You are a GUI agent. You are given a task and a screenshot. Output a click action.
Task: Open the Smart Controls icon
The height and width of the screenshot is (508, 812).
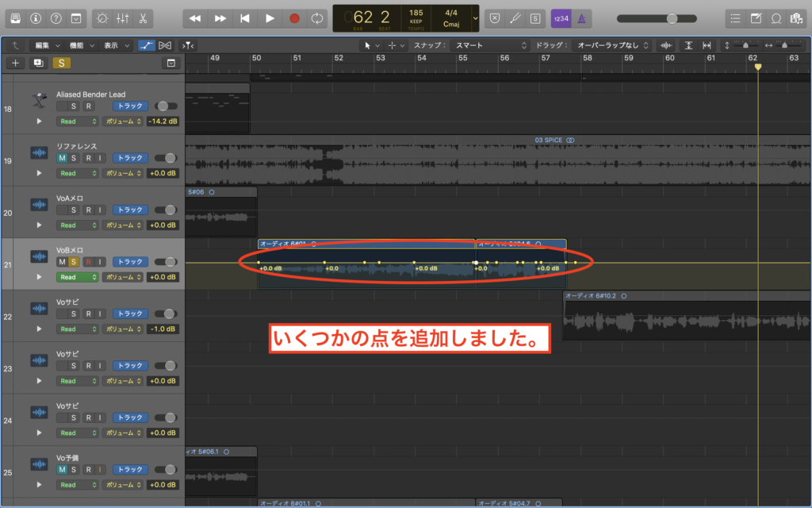(x=101, y=17)
